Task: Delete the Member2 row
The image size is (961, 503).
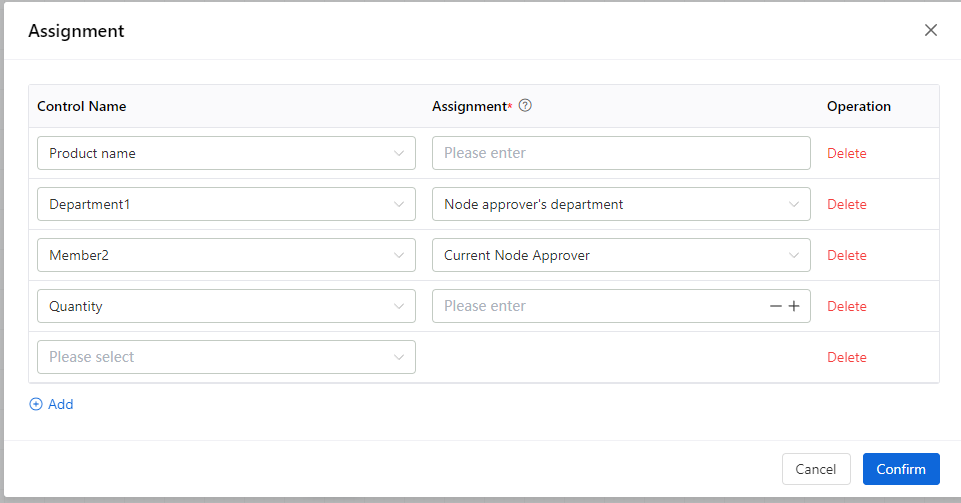Action: click(x=846, y=255)
